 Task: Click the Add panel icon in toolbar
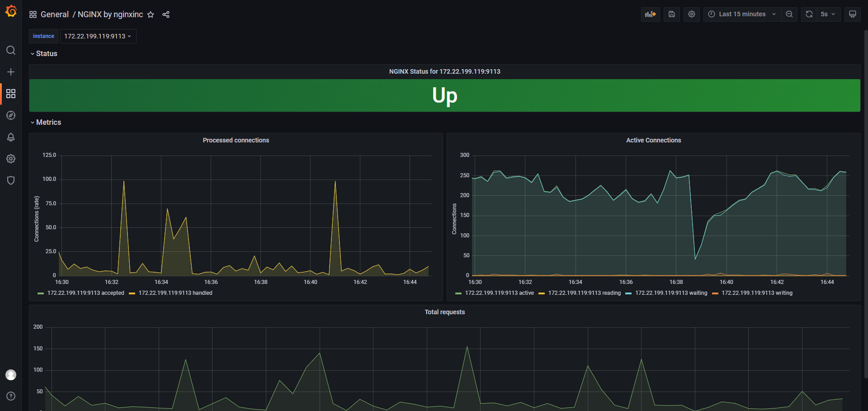(650, 14)
